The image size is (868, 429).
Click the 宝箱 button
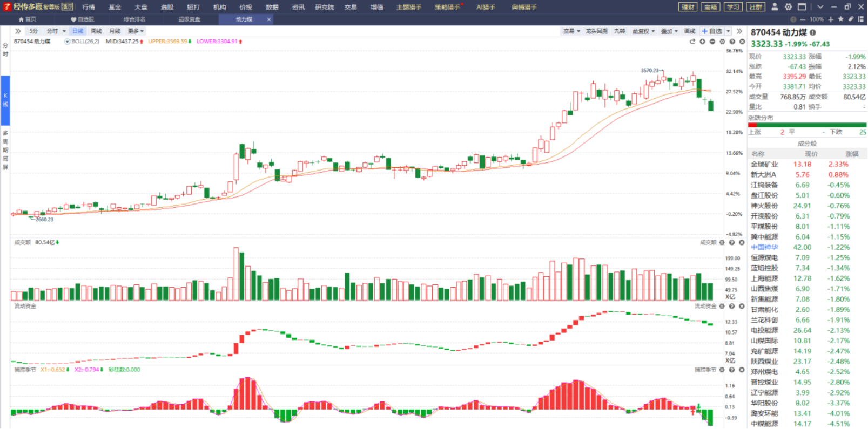(710, 7)
